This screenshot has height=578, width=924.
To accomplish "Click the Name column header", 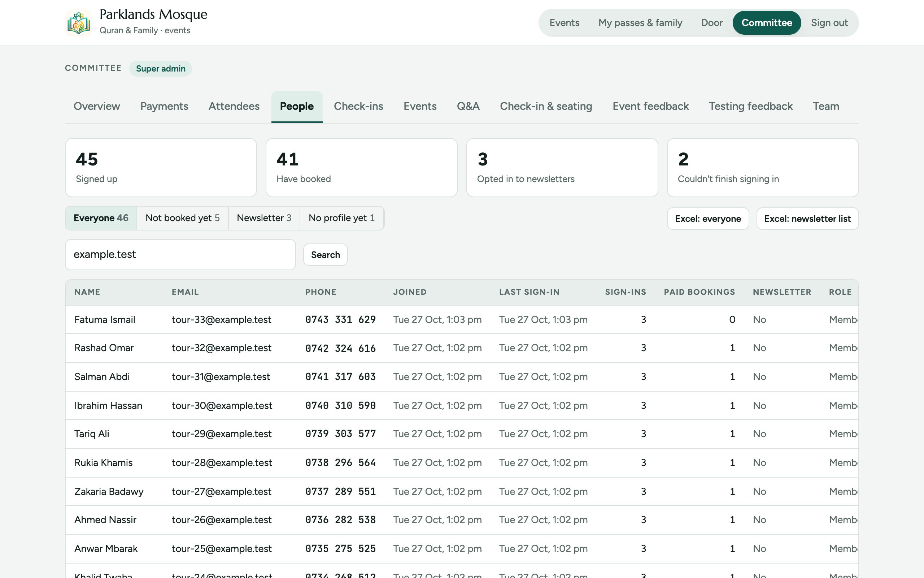I will click(87, 292).
